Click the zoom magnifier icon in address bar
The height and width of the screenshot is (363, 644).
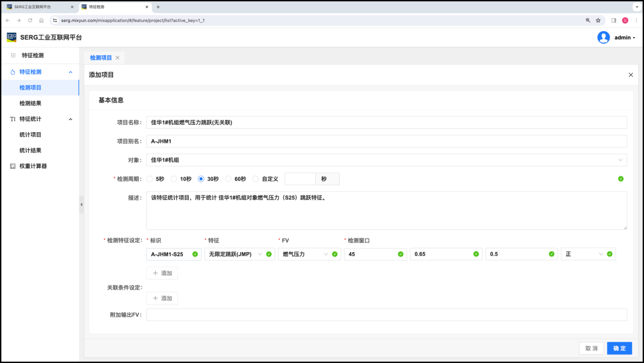[x=588, y=20]
